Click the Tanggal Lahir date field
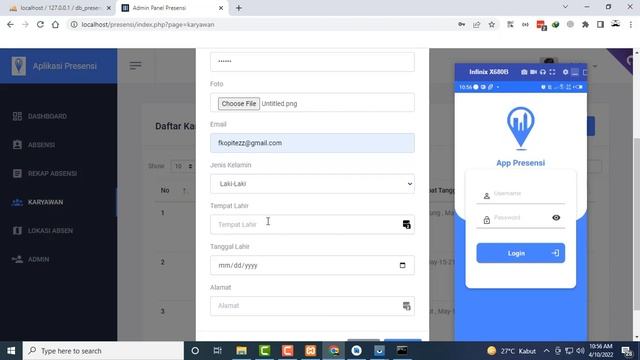The image size is (640, 360). pyautogui.click(x=312, y=265)
